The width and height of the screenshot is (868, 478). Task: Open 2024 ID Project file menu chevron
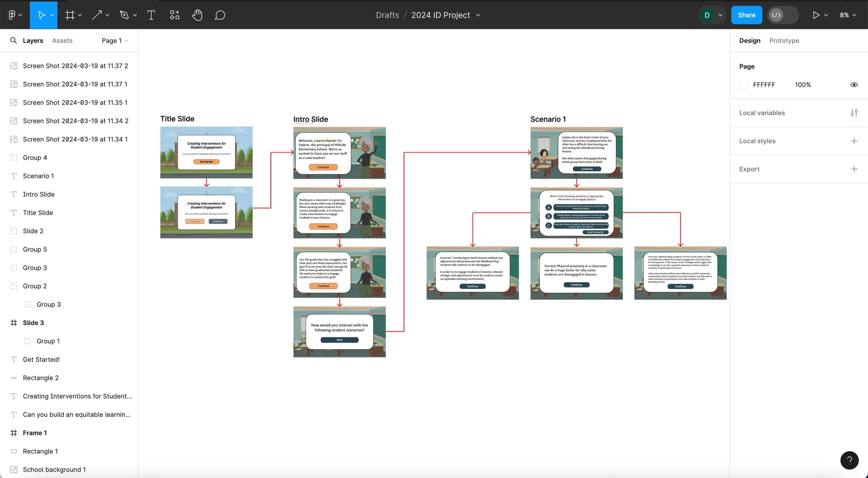pos(478,15)
